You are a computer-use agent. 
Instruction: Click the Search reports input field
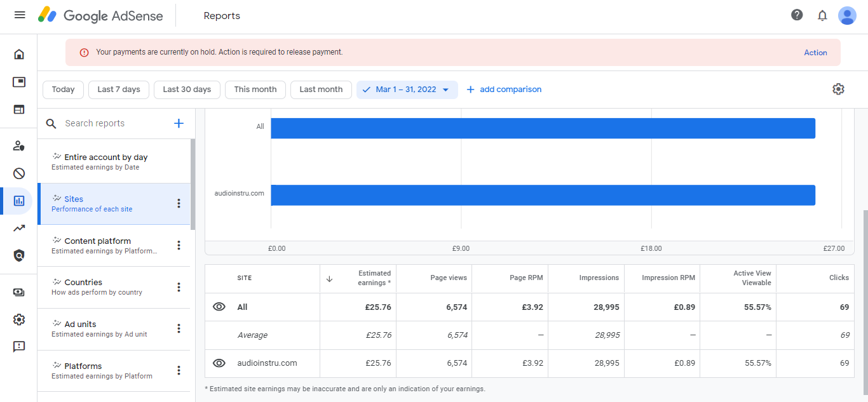pyautogui.click(x=115, y=123)
